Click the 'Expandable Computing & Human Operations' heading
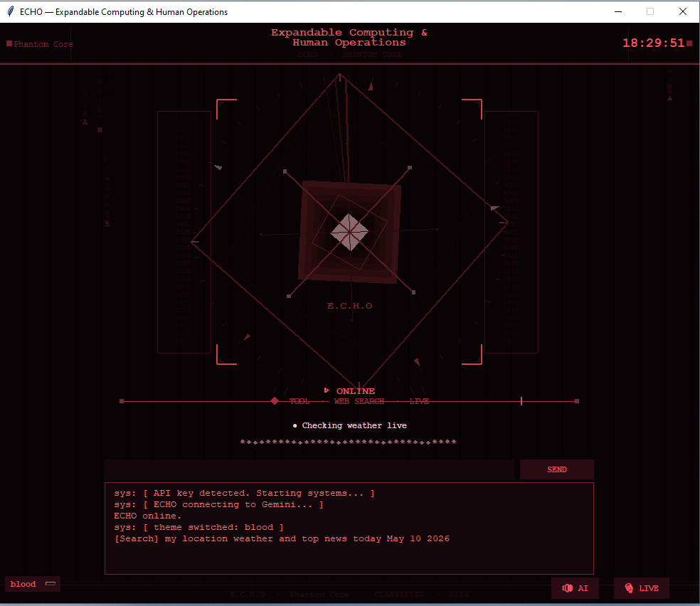Viewport: 700px width, 606px height. [349, 38]
